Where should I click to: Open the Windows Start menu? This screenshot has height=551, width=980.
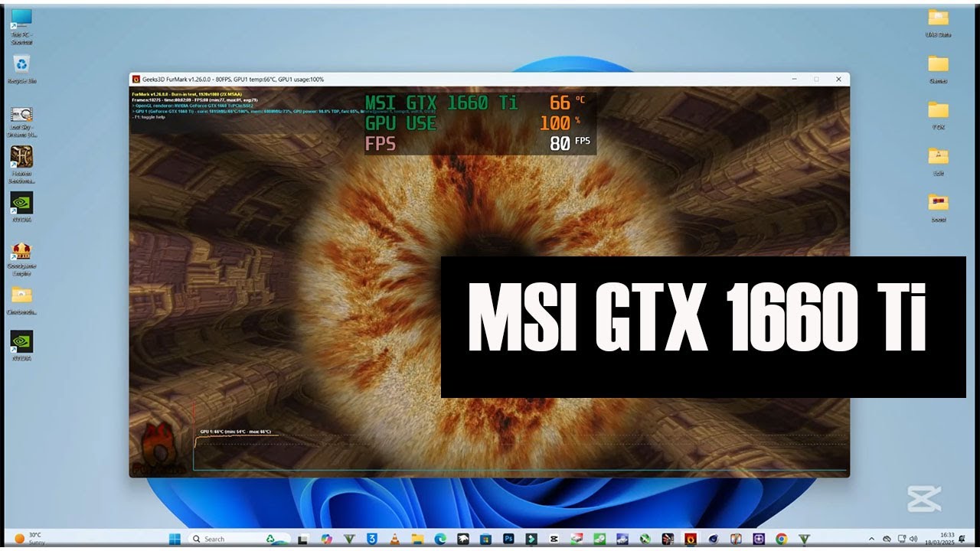(175, 539)
